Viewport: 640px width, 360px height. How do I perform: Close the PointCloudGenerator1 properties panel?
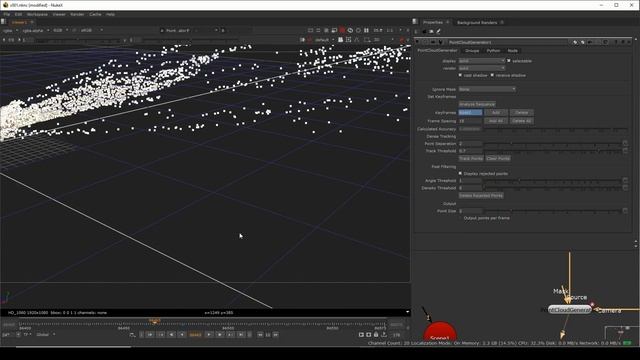pos(629,42)
